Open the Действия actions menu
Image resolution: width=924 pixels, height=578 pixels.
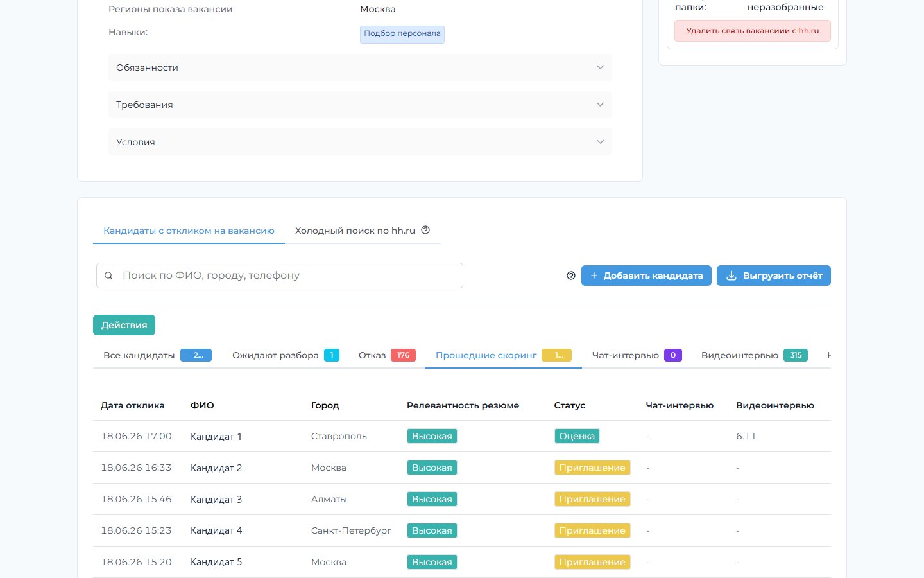tap(124, 325)
